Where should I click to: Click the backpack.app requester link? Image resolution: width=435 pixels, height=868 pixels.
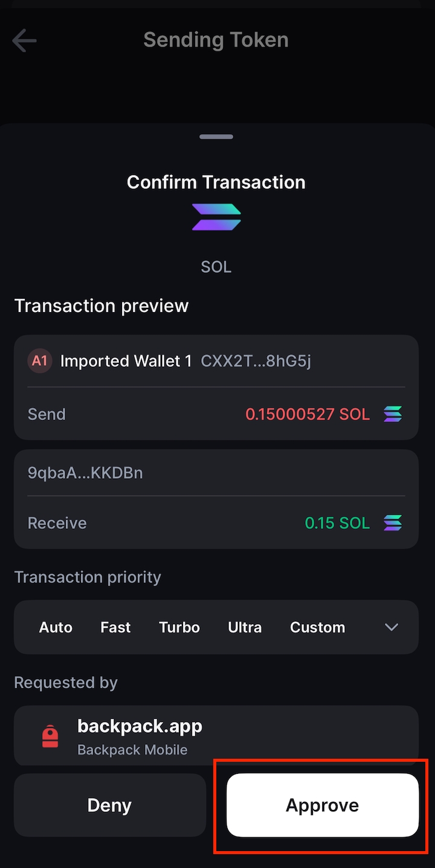(140, 726)
